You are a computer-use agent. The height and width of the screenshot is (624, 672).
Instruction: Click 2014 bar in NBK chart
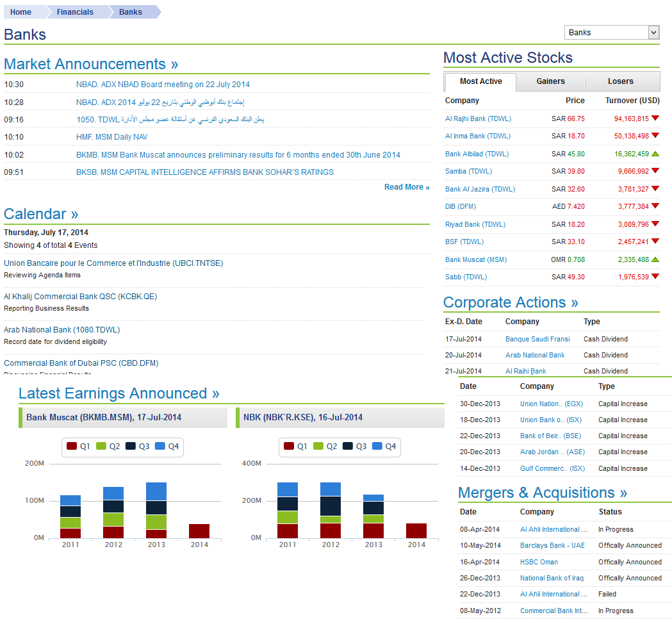[416, 530]
